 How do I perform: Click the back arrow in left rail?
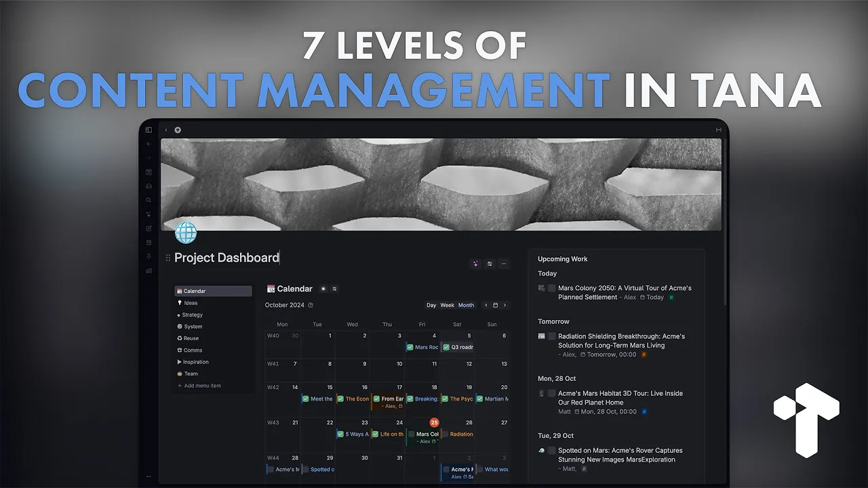pyautogui.click(x=149, y=144)
